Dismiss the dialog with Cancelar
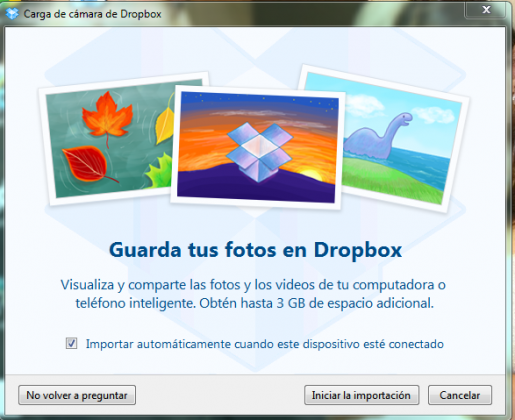 tap(460, 395)
